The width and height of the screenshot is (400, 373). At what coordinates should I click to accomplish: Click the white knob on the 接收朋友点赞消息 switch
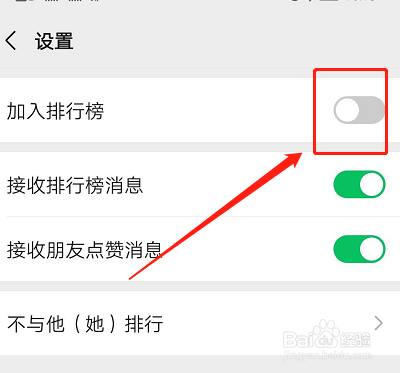tap(372, 249)
